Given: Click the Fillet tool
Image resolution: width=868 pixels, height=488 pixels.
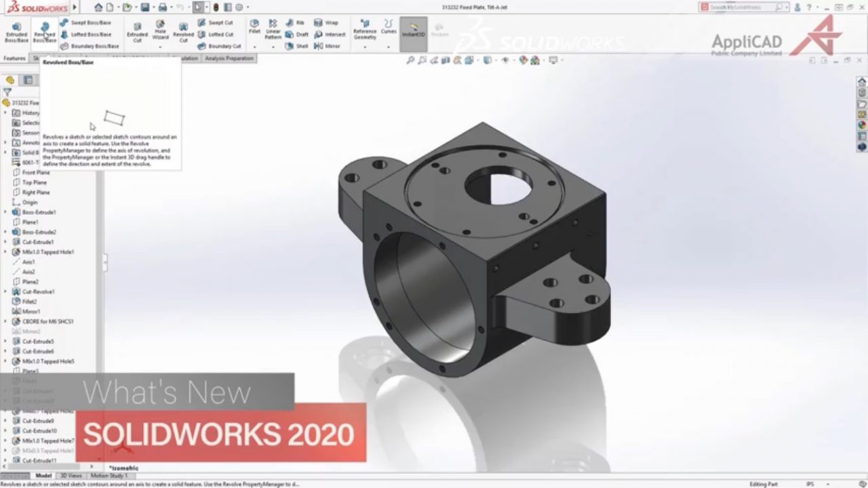Looking at the screenshot, I should click(x=254, y=26).
